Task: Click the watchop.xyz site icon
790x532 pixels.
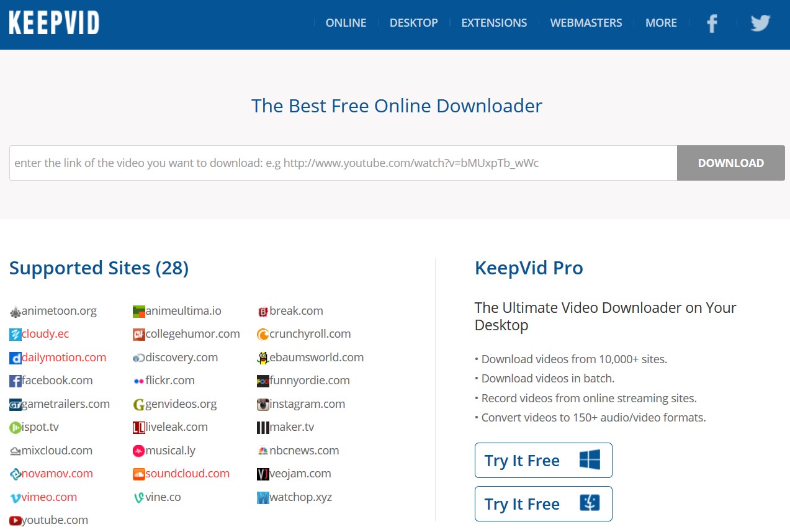Action: pos(263,498)
